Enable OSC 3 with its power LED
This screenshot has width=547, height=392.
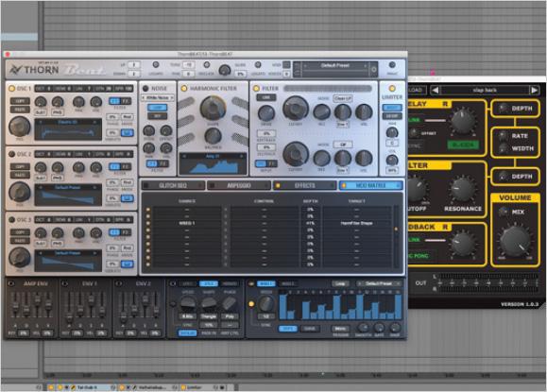coord(11,220)
